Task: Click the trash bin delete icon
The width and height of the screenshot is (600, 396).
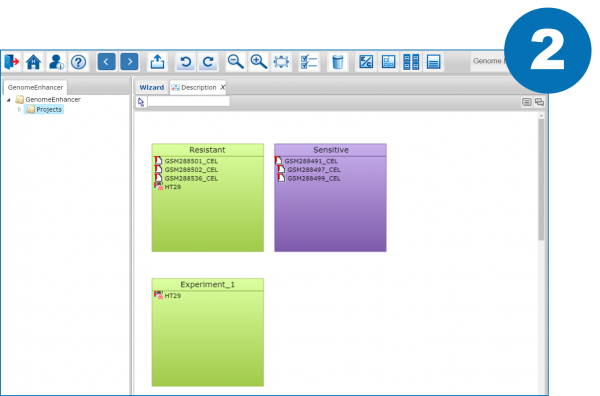Action: click(338, 62)
